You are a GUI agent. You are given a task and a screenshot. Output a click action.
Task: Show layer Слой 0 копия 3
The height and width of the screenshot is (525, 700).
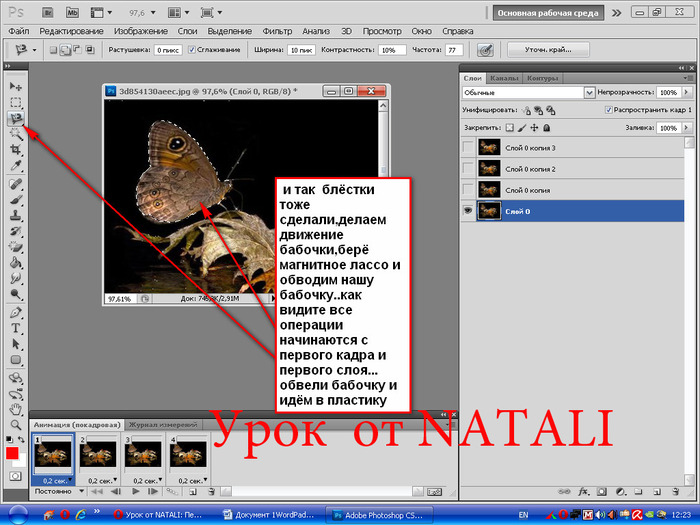pyautogui.click(x=468, y=147)
